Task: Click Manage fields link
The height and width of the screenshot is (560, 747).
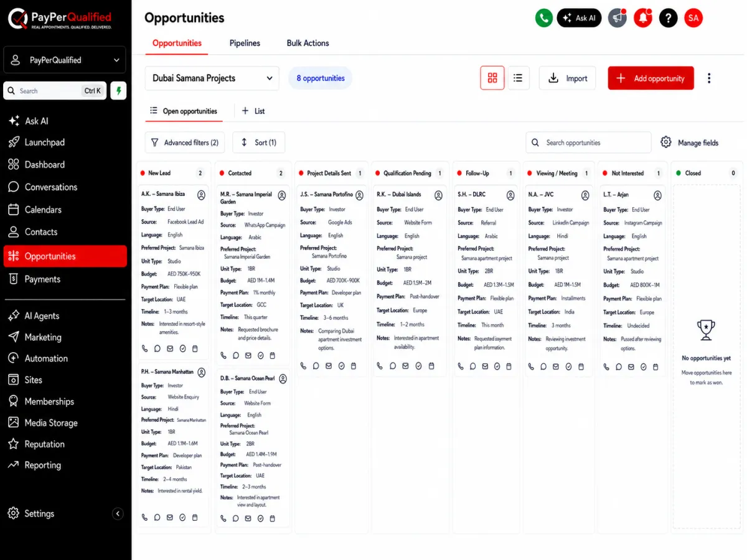Action: (698, 142)
